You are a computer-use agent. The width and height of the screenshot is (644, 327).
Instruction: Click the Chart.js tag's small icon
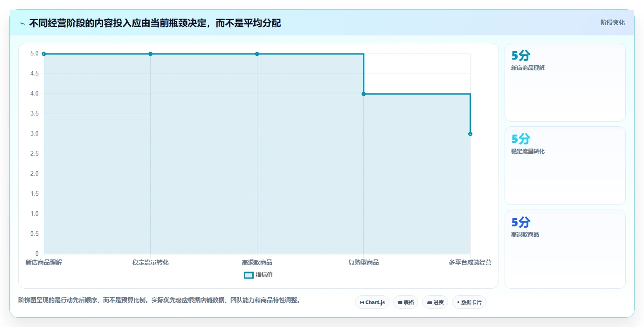[362, 303]
